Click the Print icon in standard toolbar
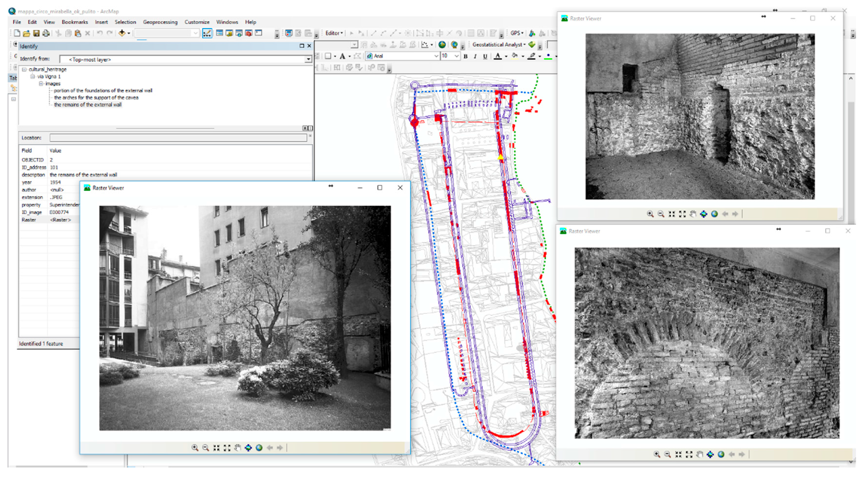This screenshot has width=868, height=477. (x=46, y=33)
